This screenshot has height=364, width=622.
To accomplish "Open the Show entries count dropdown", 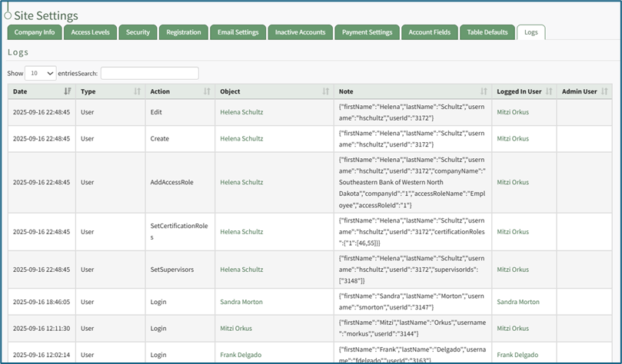I will click(41, 73).
